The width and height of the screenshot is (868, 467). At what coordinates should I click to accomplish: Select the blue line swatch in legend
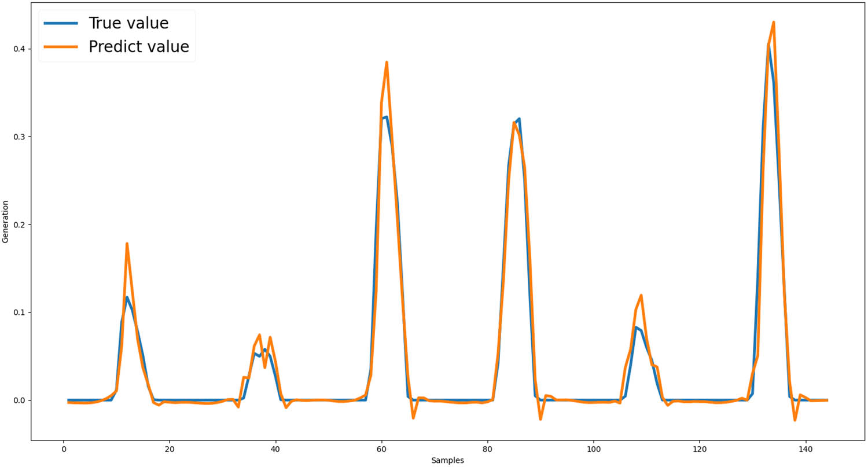[61, 23]
